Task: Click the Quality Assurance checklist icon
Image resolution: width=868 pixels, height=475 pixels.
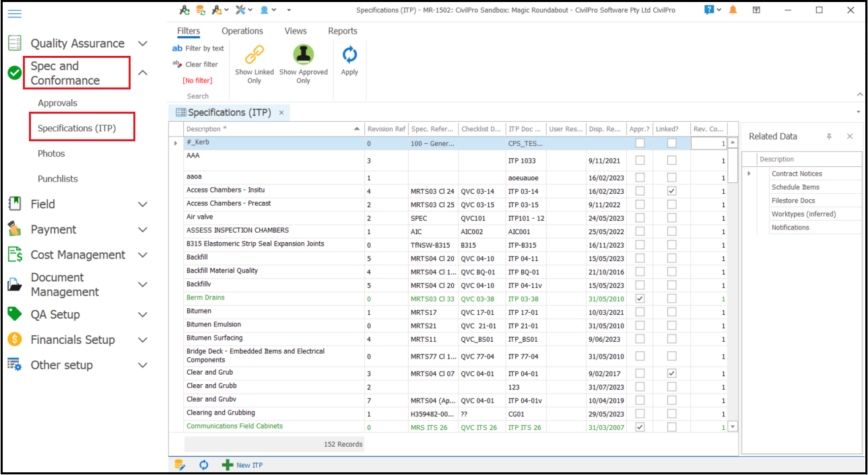Action: (x=15, y=44)
